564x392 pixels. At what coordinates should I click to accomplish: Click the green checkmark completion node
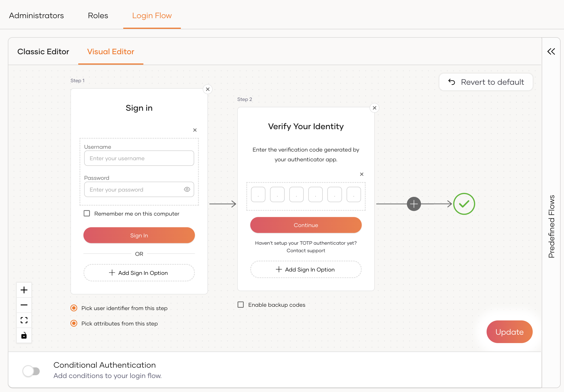pos(464,204)
